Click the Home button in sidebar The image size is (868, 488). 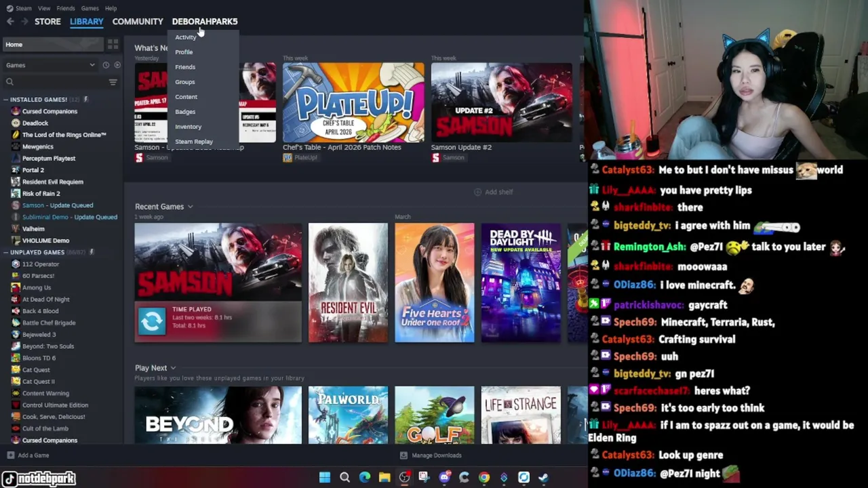coord(53,45)
